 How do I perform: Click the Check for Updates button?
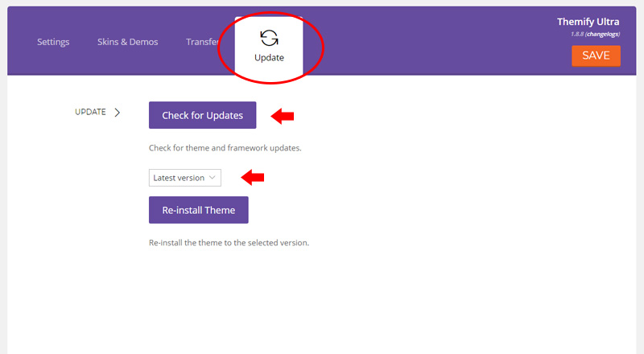point(203,115)
